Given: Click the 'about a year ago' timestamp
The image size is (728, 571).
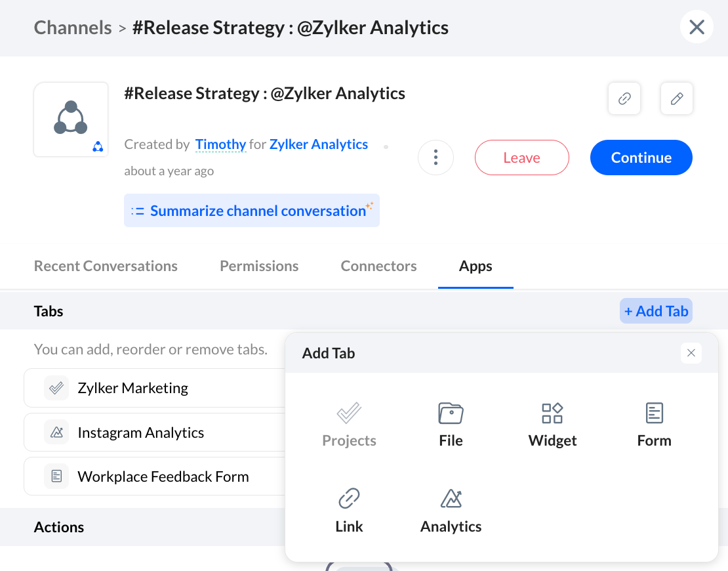Looking at the screenshot, I should click(169, 171).
